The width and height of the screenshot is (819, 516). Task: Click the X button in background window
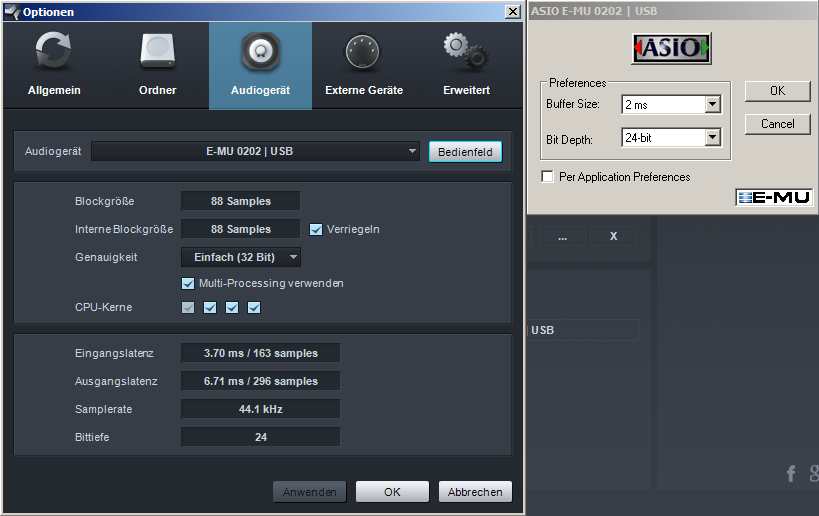click(613, 236)
